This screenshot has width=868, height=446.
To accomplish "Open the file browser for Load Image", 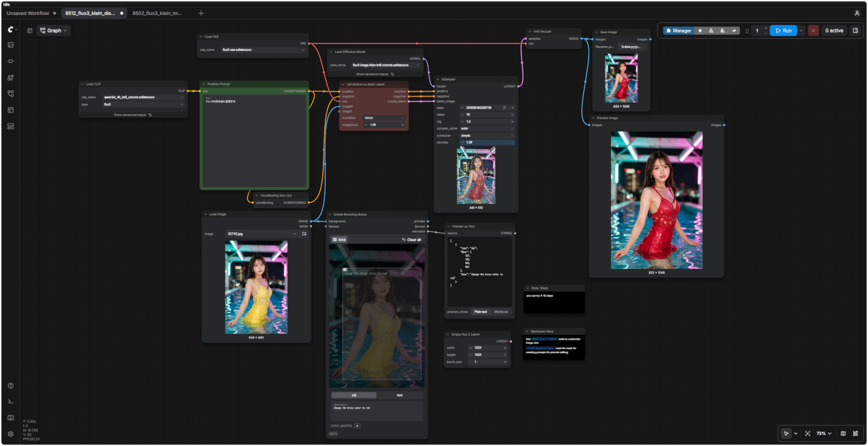I will tap(304, 234).
